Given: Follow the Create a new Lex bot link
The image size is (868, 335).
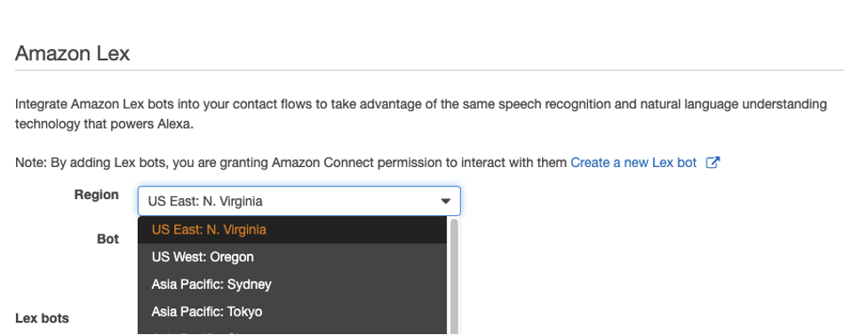Looking at the screenshot, I should [x=633, y=163].
